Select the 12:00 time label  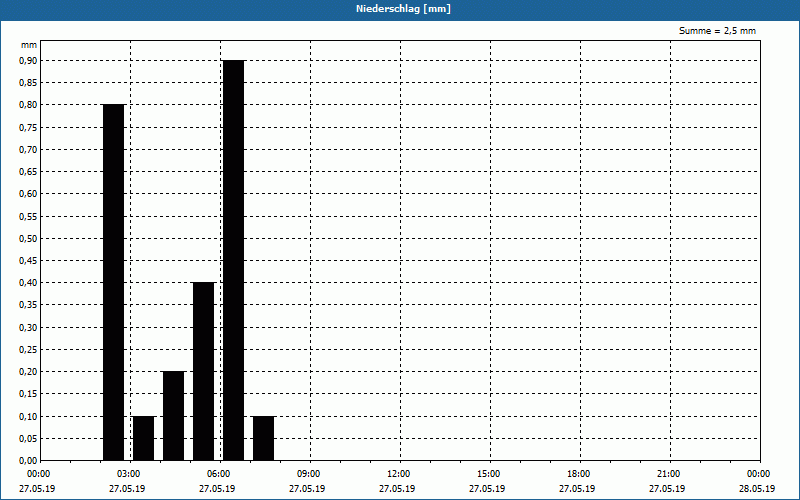[398, 474]
